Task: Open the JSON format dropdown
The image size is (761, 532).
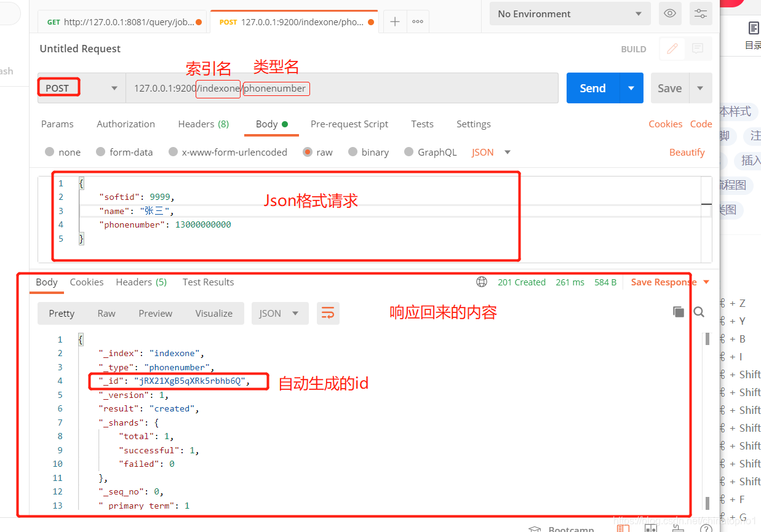Action: click(490, 152)
